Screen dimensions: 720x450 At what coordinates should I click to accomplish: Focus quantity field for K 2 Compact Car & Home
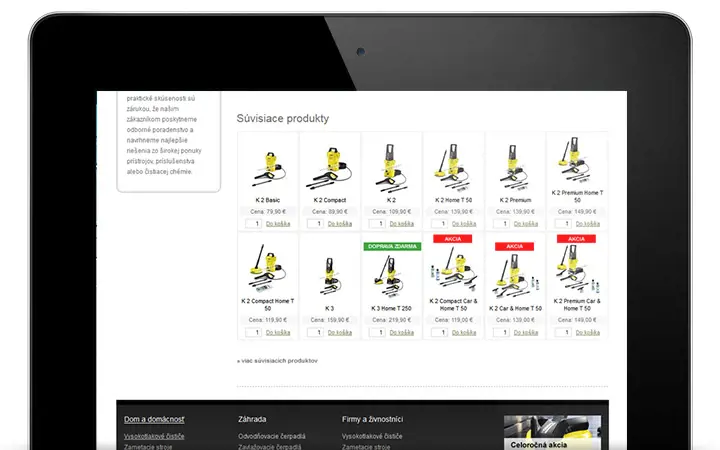coord(439,332)
